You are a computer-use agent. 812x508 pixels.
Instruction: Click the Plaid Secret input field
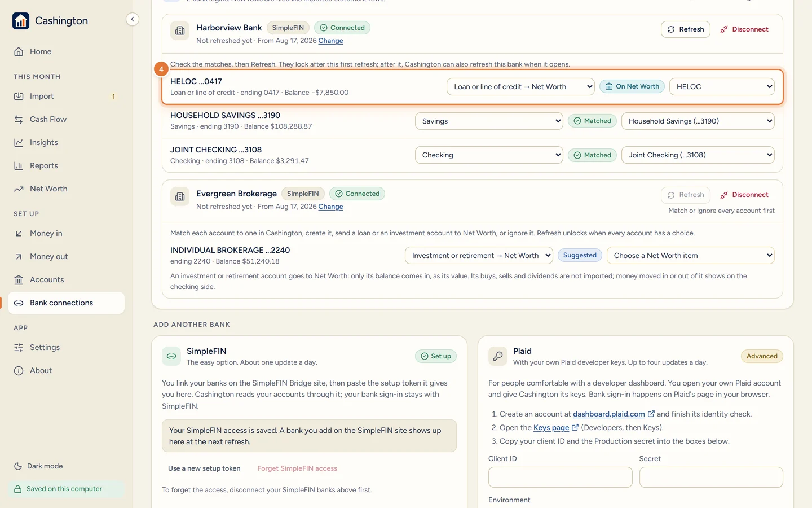point(711,478)
